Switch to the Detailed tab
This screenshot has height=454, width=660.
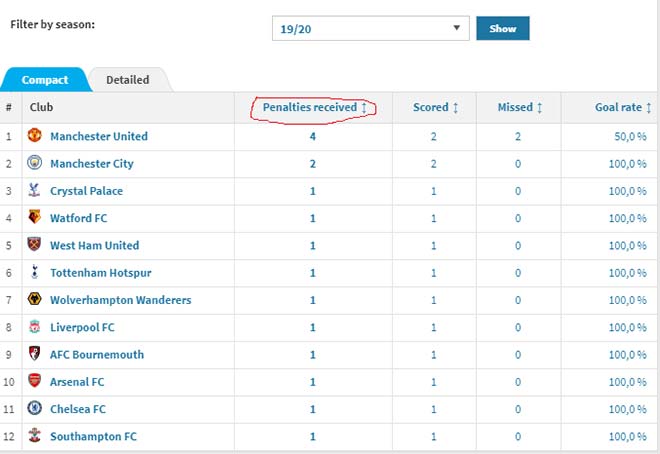pyautogui.click(x=128, y=80)
